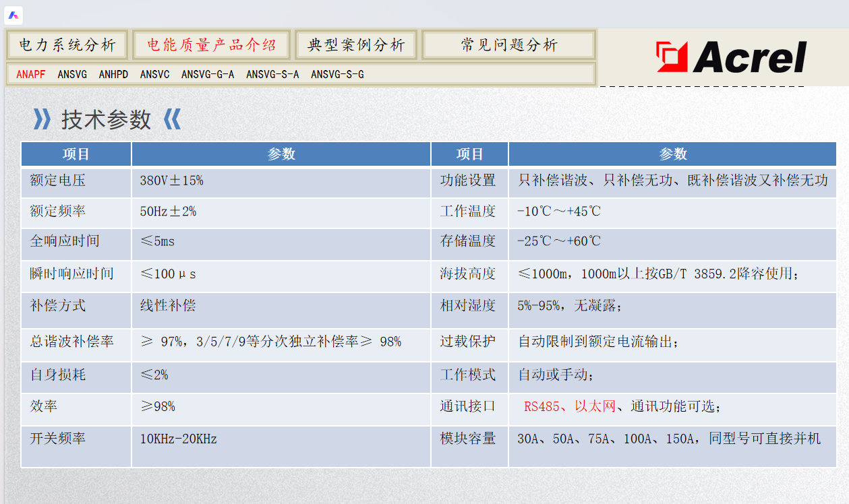Click the 技术参数 heading text
The height and width of the screenshot is (504, 849).
(x=106, y=120)
